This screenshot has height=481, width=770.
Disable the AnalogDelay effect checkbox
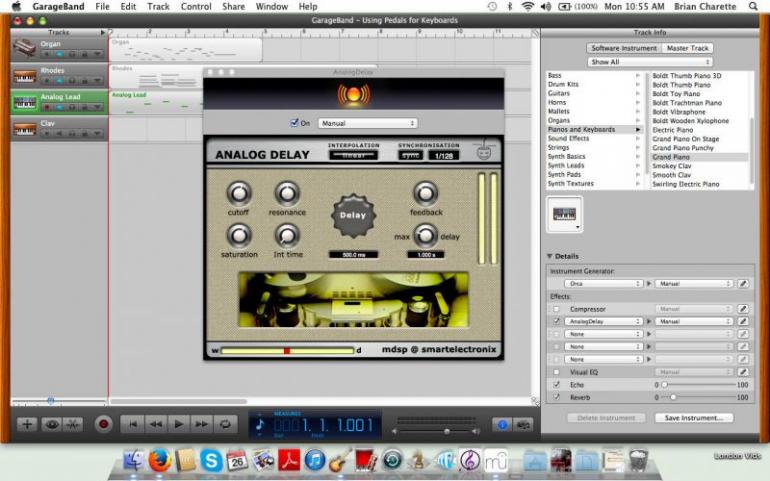tap(556, 321)
